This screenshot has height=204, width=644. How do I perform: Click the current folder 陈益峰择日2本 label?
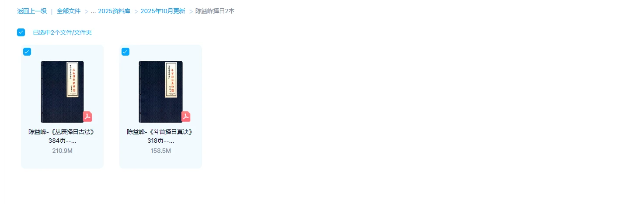tap(215, 11)
